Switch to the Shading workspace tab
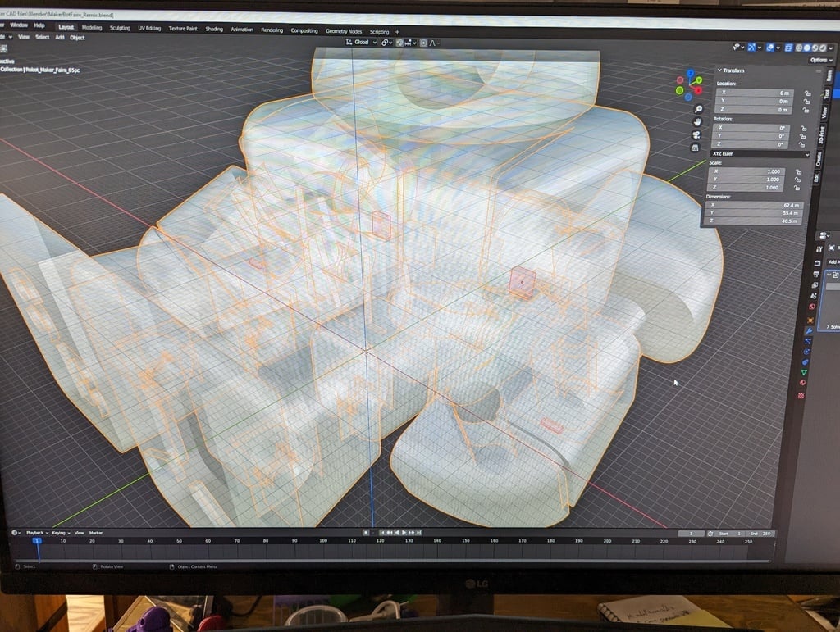 coord(214,29)
